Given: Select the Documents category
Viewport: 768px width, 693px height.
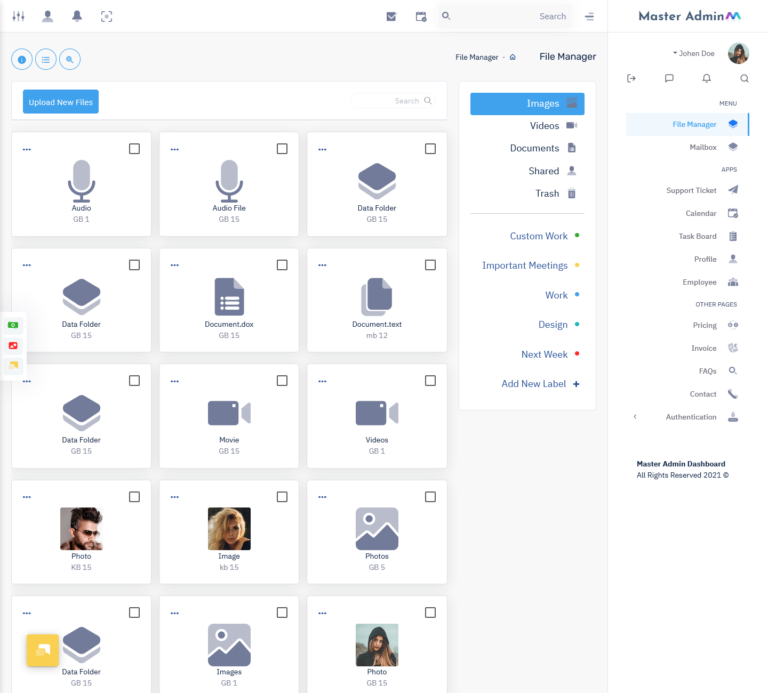Looking at the screenshot, I should (527, 148).
